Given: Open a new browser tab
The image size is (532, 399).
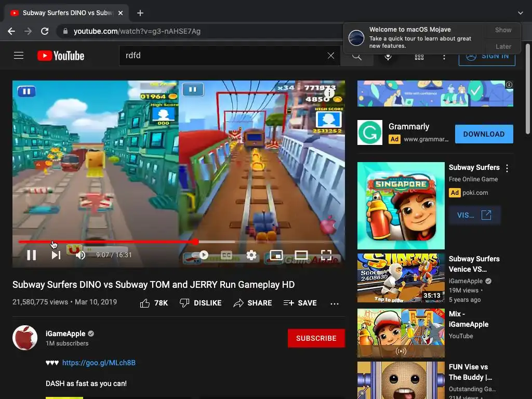Looking at the screenshot, I should click(x=140, y=13).
